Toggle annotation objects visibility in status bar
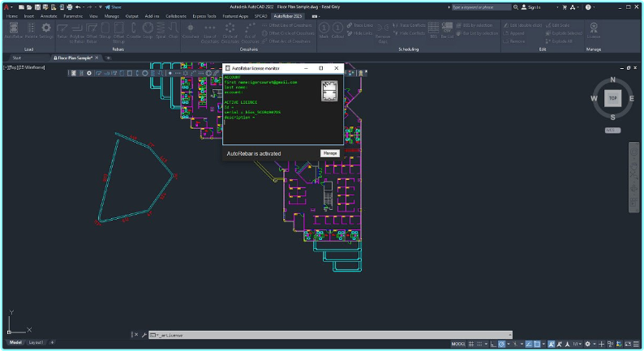This screenshot has height=351, width=644. 552,344
